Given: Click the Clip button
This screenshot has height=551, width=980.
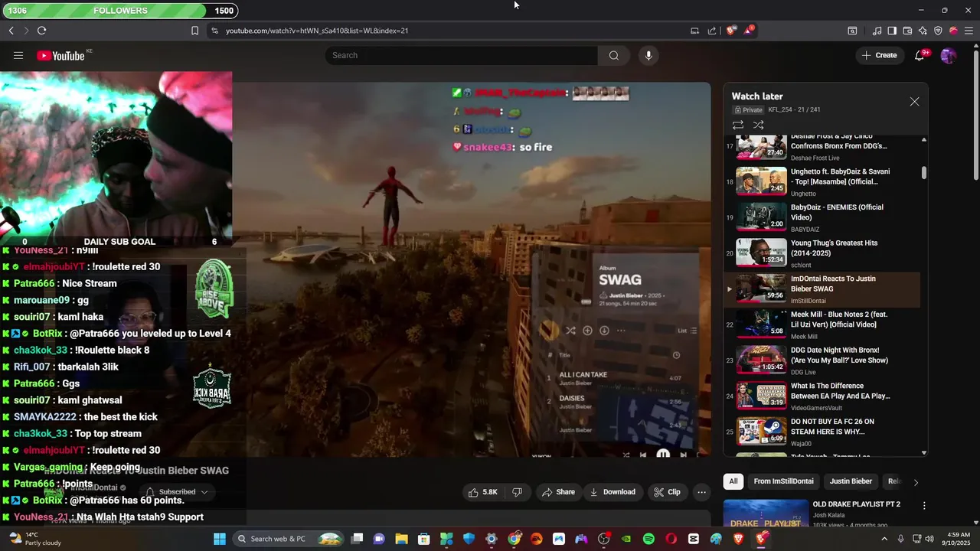Looking at the screenshot, I should tap(667, 492).
